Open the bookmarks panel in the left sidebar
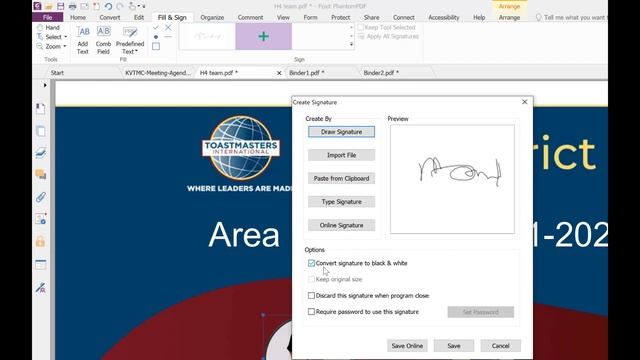 40,109
